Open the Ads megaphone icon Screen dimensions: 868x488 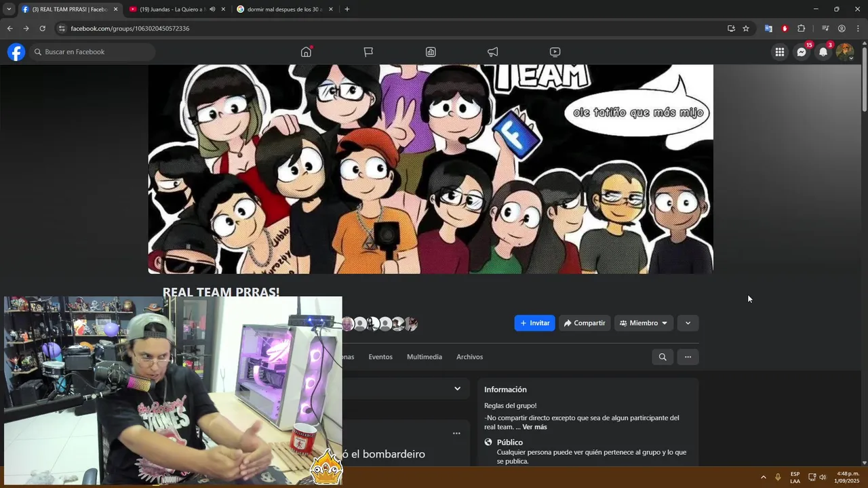pos(493,52)
